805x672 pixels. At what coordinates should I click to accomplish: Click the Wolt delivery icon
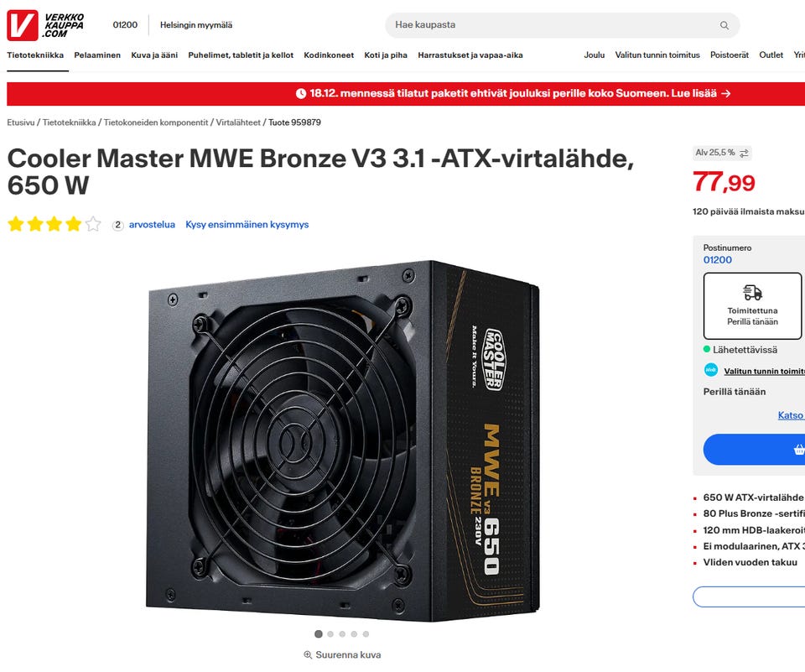coord(710,370)
